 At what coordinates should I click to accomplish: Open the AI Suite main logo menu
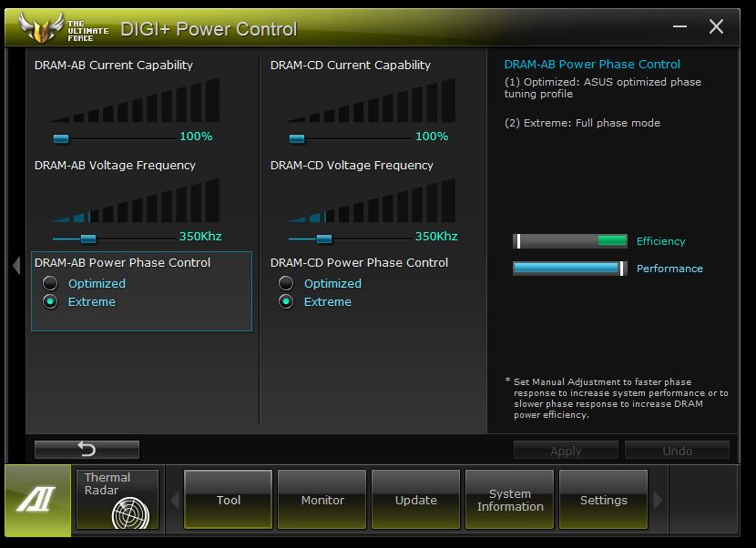(37, 501)
